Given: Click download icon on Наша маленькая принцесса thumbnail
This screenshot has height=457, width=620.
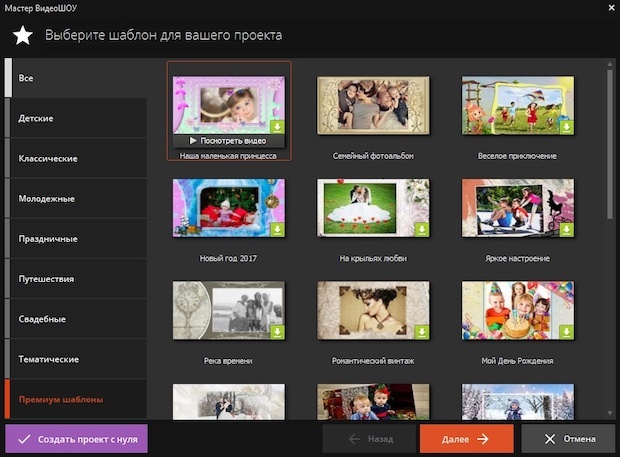Looking at the screenshot, I should click(278, 127).
